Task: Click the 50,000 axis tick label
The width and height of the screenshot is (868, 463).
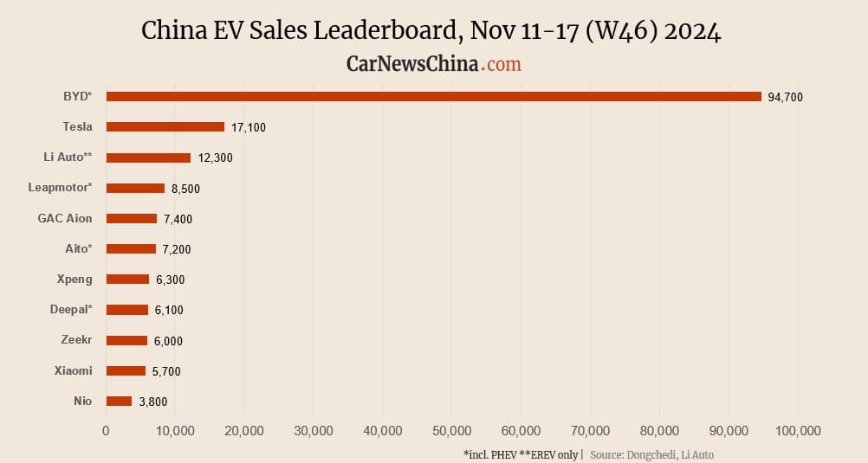Action: pyautogui.click(x=451, y=431)
